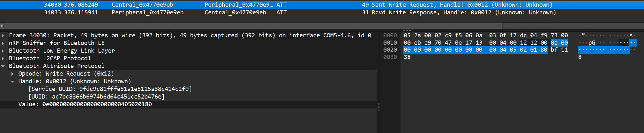The height and width of the screenshot is (133, 644).
Task: Click the packet list horizontal scrollbar thumb
Action: [253, 26]
